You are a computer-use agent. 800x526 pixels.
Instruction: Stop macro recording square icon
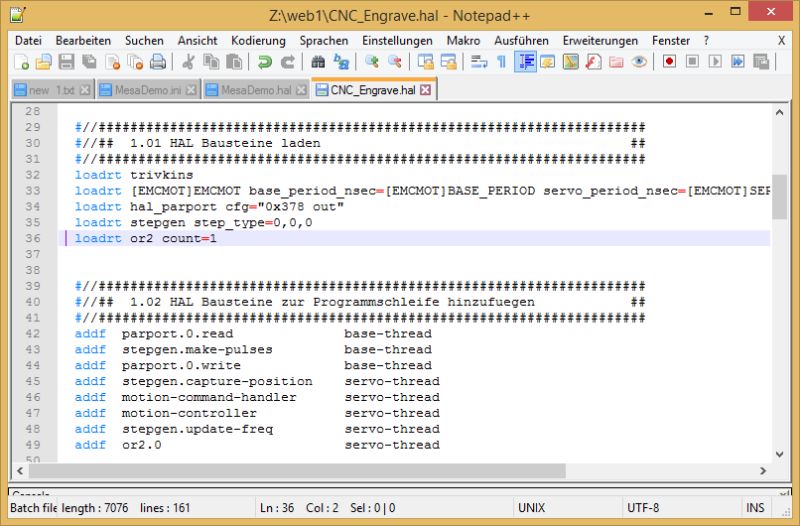pos(692,62)
